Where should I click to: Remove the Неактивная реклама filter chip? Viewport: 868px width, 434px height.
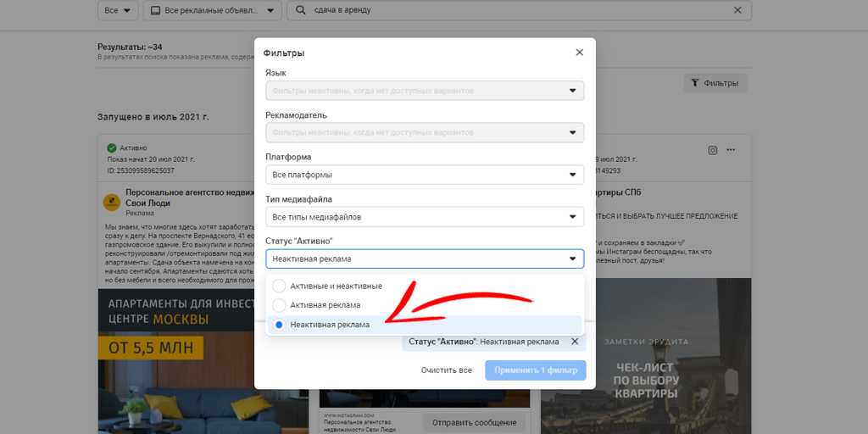[574, 342]
